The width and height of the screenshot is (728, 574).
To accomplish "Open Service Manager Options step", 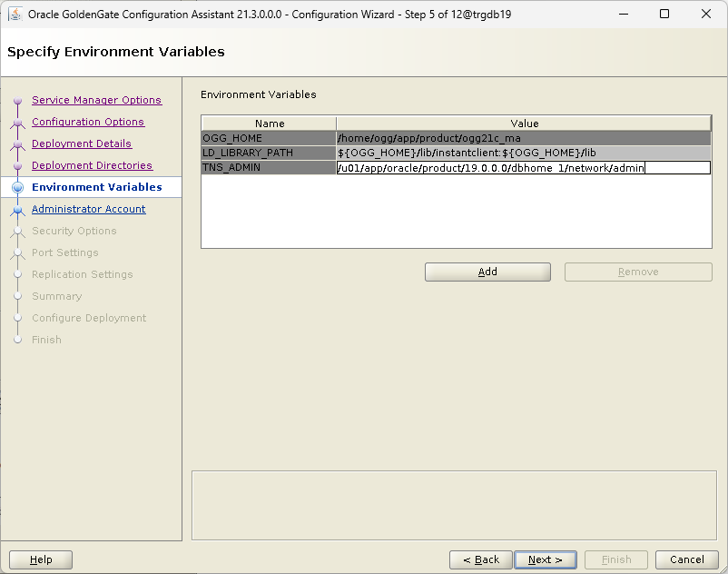I will click(96, 100).
